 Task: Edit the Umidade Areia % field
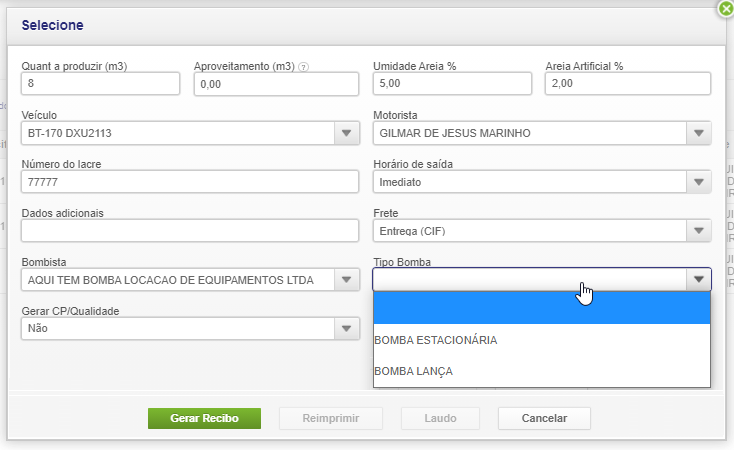(x=454, y=84)
